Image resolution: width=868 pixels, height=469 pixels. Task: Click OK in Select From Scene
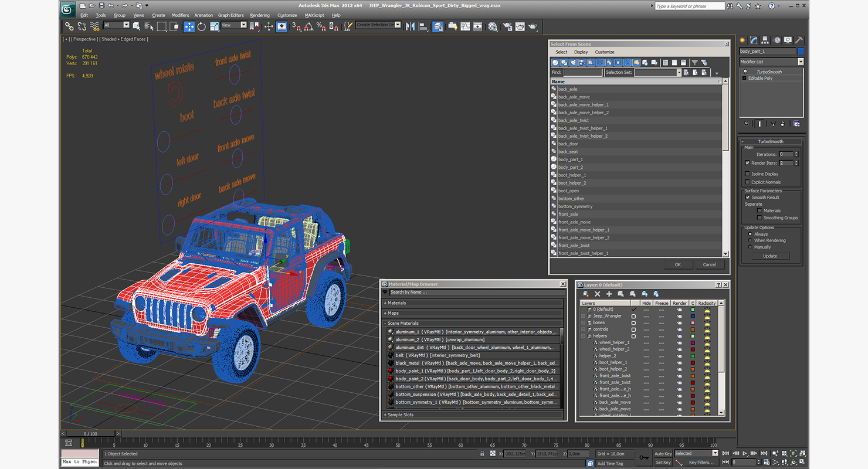click(677, 264)
